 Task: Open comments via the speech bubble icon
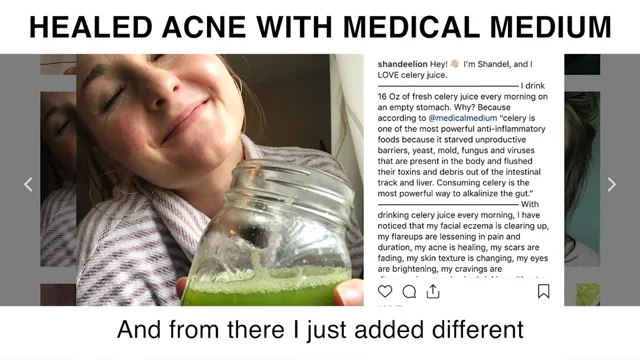click(409, 291)
